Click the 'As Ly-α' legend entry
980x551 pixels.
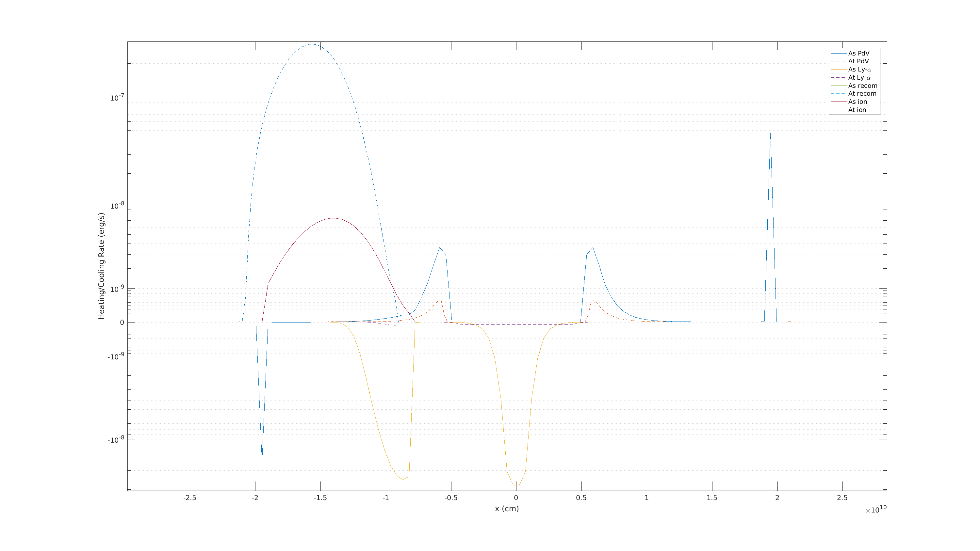pos(855,70)
